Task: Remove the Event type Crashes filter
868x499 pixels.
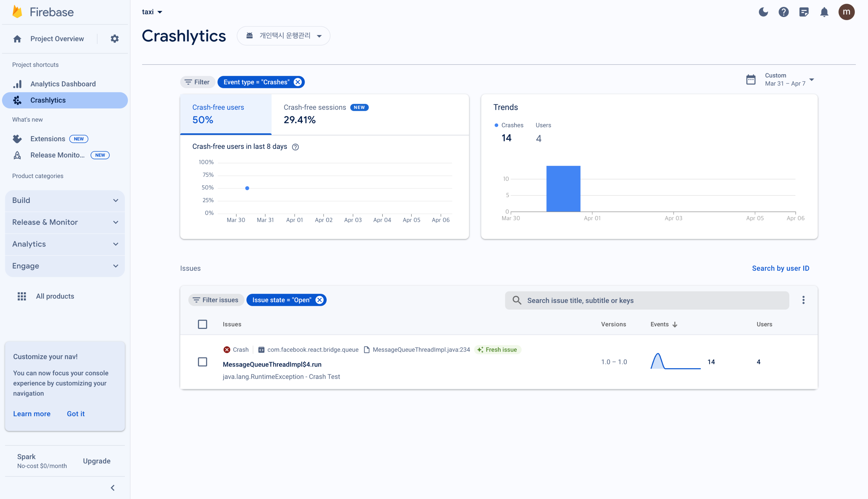Action: coord(298,82)
